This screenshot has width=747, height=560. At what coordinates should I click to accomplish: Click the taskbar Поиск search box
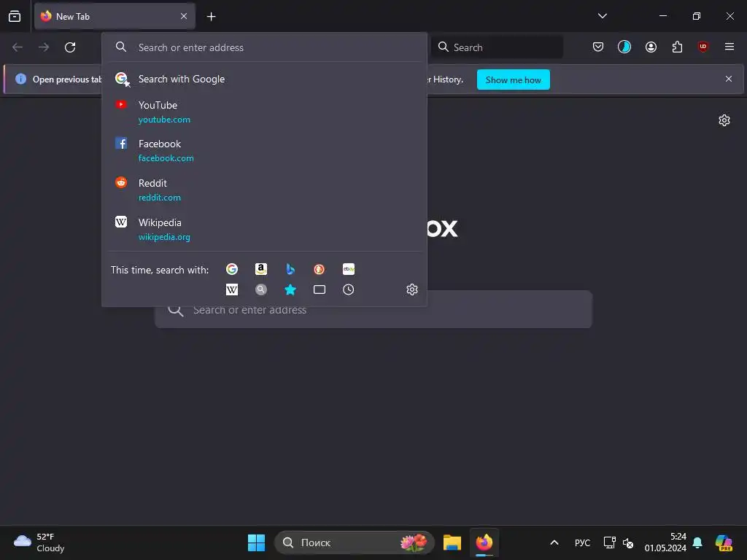click(354, 542)
